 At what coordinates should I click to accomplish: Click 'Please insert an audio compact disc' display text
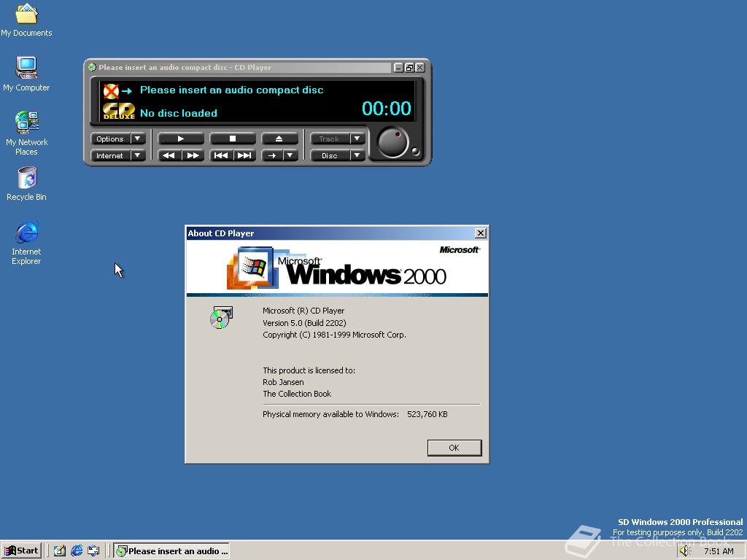pos(231,90)
